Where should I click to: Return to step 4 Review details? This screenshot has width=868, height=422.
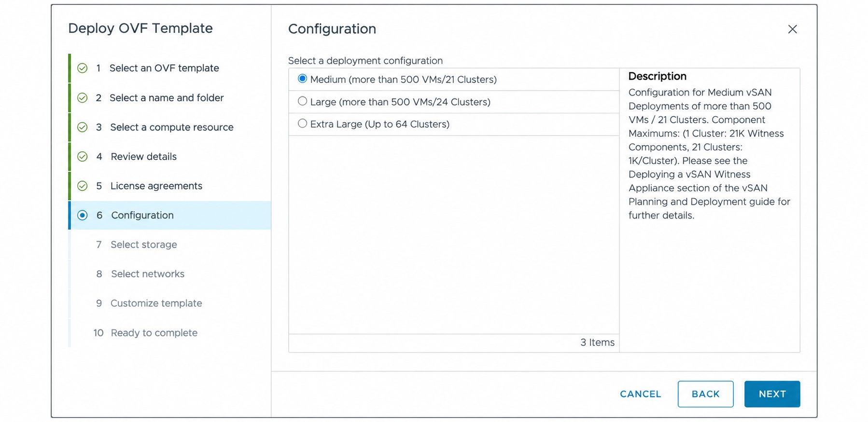click(x=170, y=157)
